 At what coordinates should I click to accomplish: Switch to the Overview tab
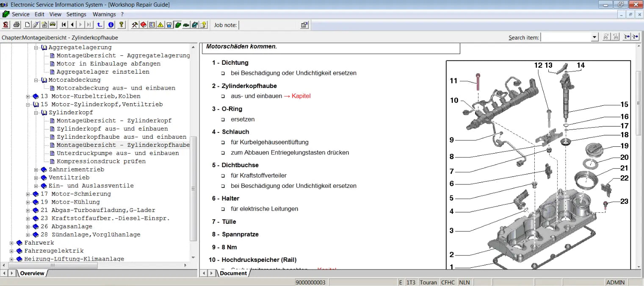32,273
